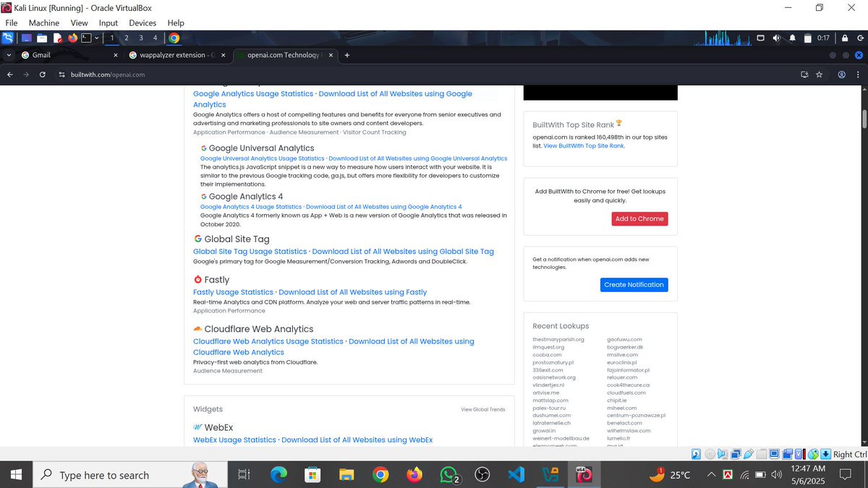Viewport: 868px width, 488px height.
Task: Open Cloudflare Web Analytics Usage Statistics link
Action: [x=268, y=341]
